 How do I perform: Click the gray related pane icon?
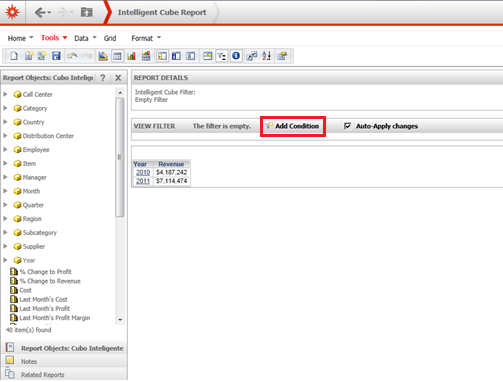click(191, 56)
